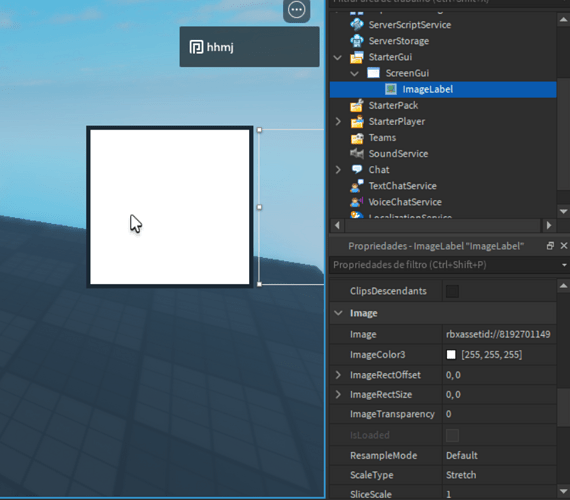Open the properties filter dropdown arrow

tap(564, 265)
